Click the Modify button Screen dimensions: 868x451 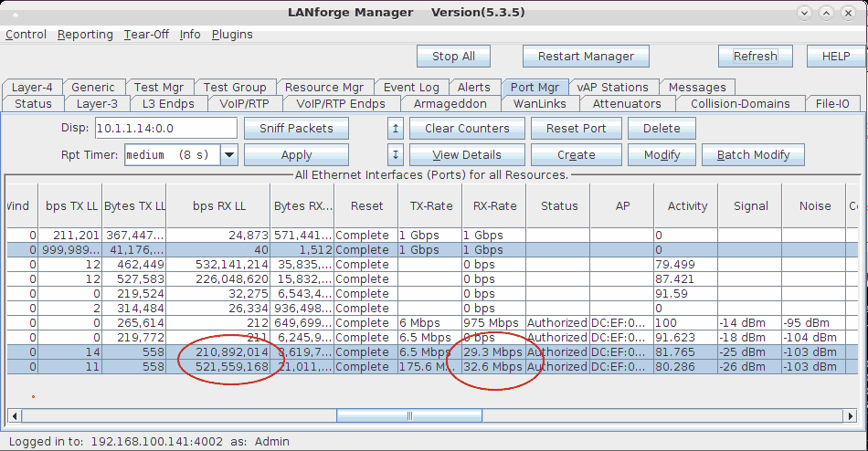662,155
